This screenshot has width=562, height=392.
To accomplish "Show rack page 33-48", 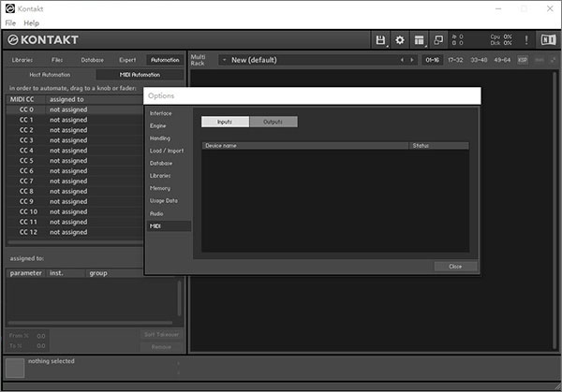I will point(479,60).
